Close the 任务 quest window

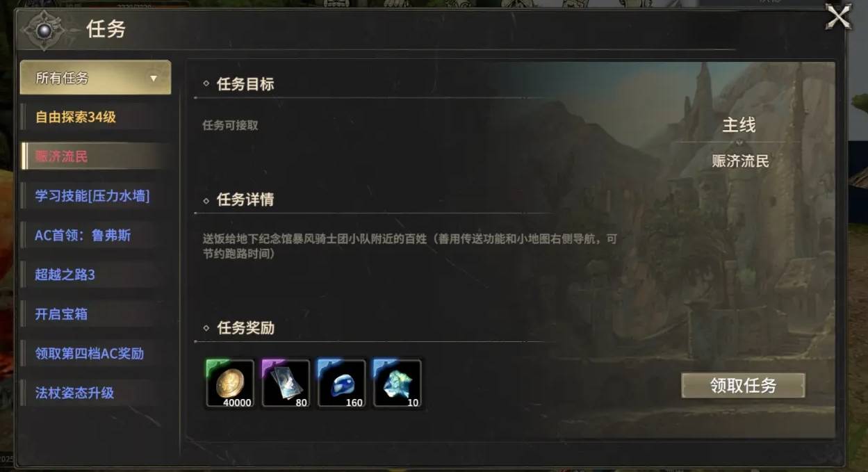pos(838,17)
